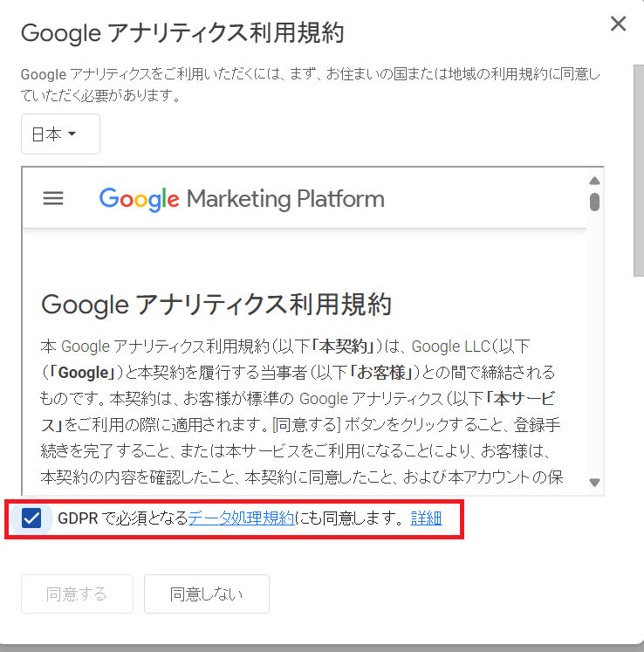
Task: Click the terms frame scroll-up arrow
Action: pyautogui.click(x=594, y=181)
